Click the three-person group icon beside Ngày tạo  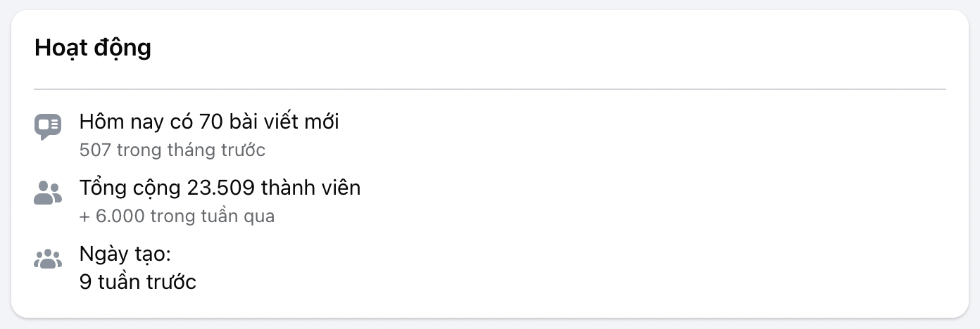pos(48,259)
